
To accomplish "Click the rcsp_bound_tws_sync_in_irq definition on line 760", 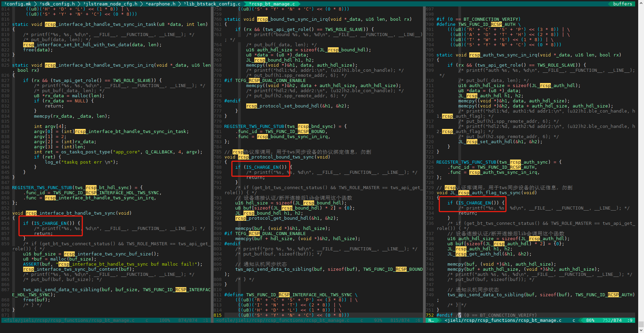I will tap(318, 19).
